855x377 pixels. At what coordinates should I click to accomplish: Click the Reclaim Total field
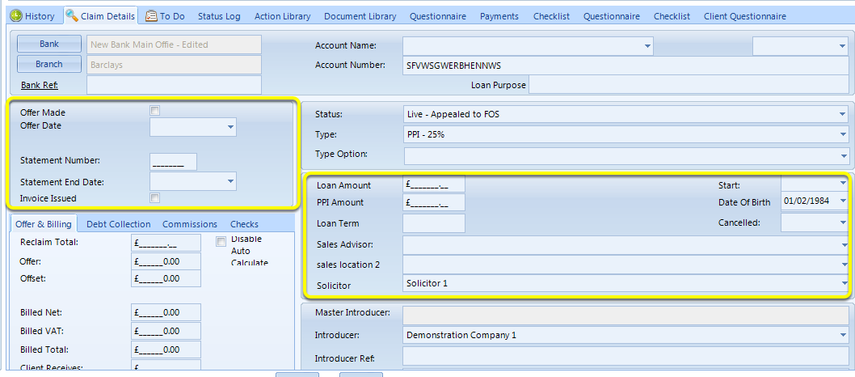[166, 243]
